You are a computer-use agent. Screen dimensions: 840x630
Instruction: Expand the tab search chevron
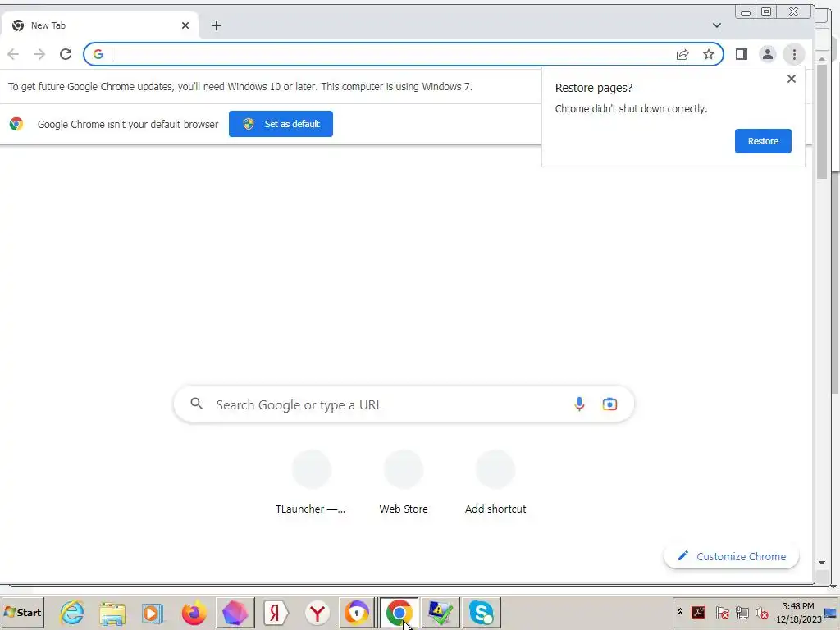click(x=716, y=25)
